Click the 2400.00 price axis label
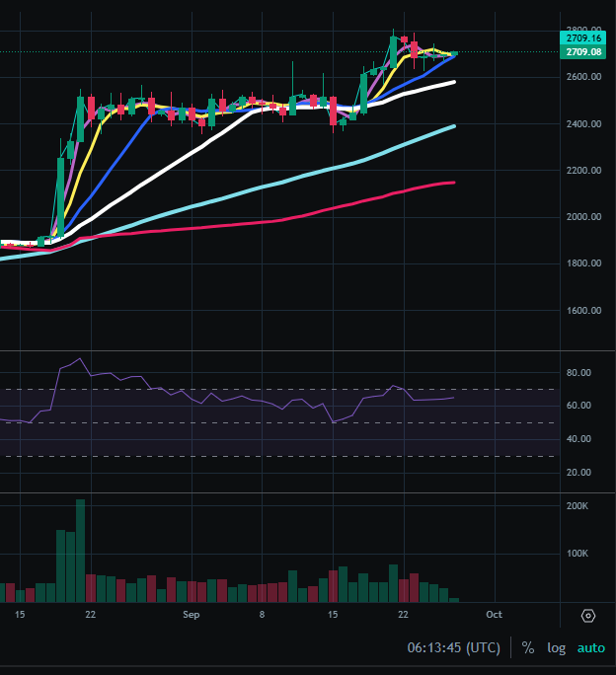616x675 pixels. coord(583,124)
